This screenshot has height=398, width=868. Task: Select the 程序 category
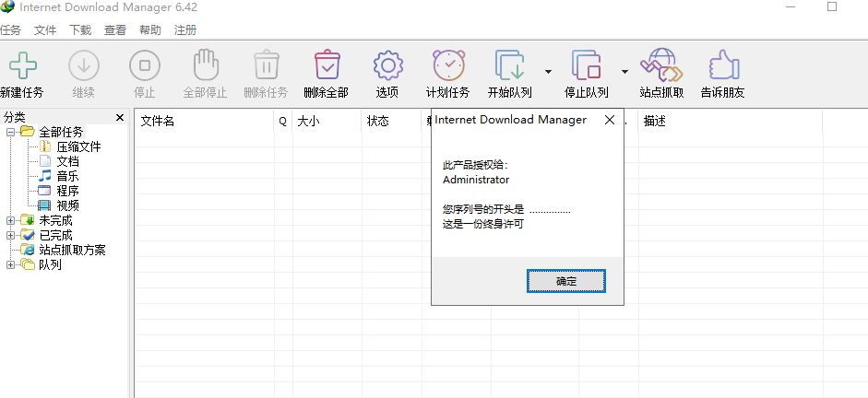[67, 192]
